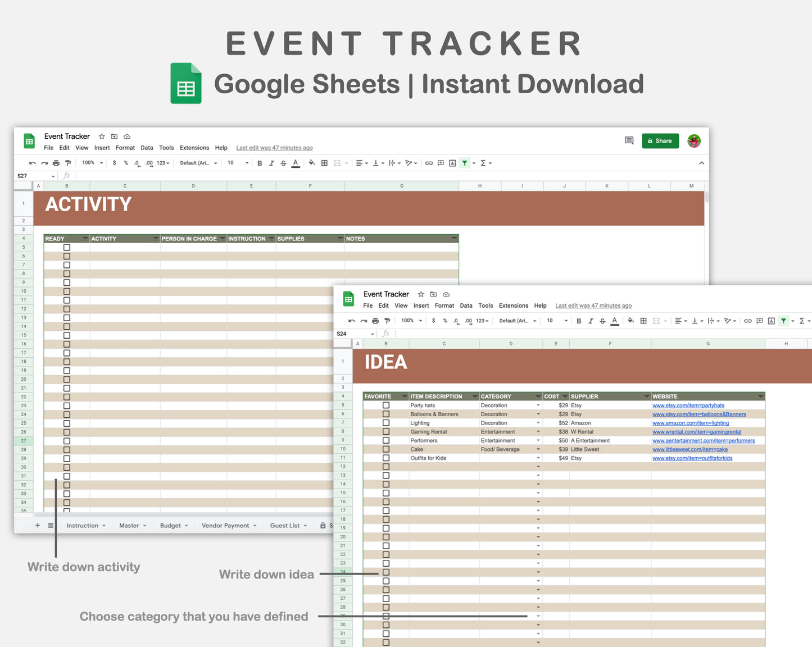Select the Paint format tool
This screenshot has height=647, width=812.
tap(67, 163)
